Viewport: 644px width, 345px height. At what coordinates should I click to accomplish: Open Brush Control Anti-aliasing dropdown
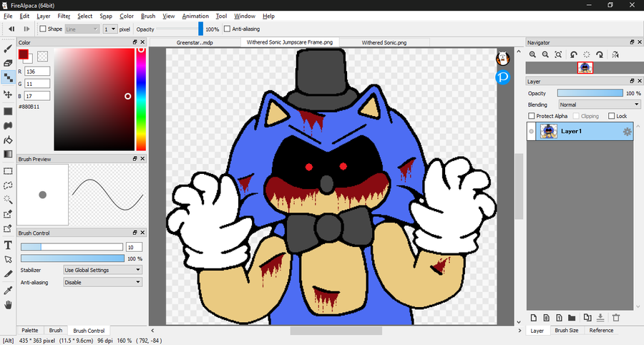(x=102, y=282)
